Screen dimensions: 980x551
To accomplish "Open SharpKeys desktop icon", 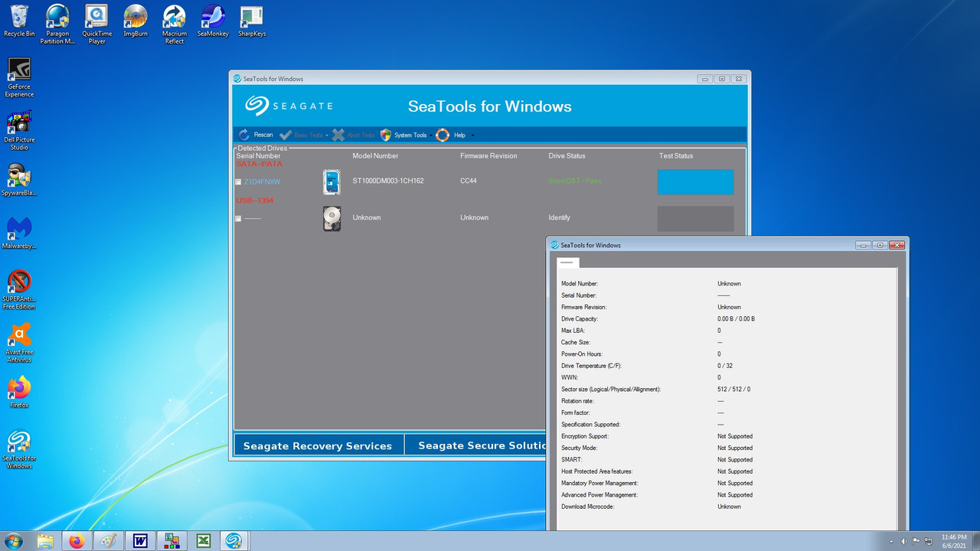I will pos(252,21).
